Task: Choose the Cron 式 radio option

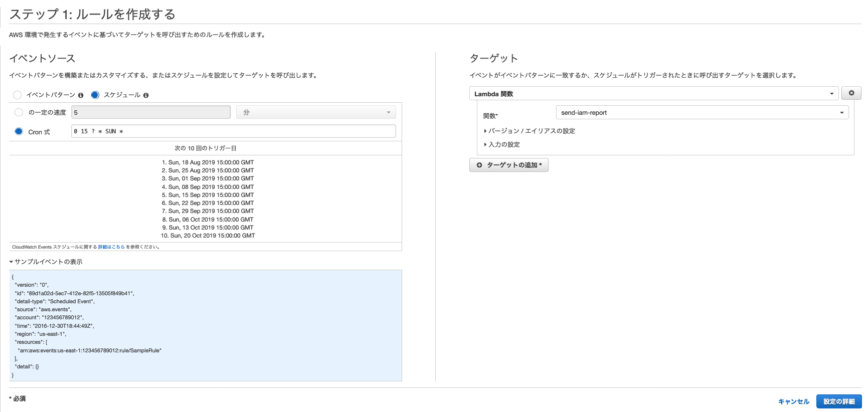Action: click(19, 131)
